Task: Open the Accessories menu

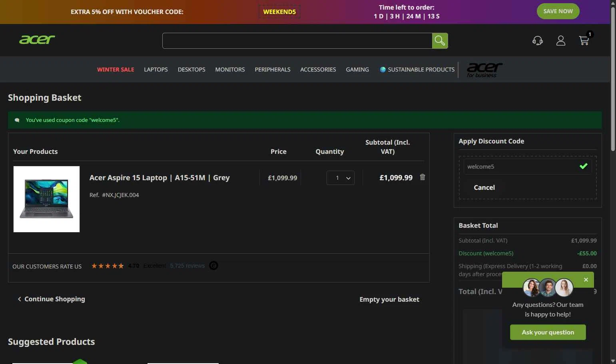Action: coord(318,70)
